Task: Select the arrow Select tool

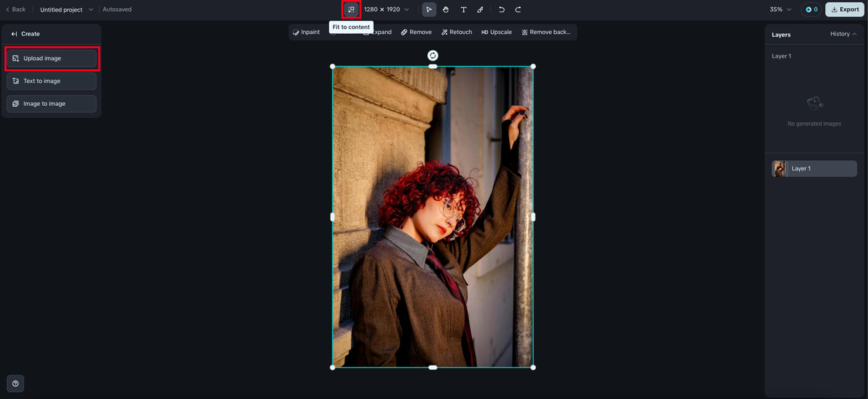Action: click(x=429, y=9)
